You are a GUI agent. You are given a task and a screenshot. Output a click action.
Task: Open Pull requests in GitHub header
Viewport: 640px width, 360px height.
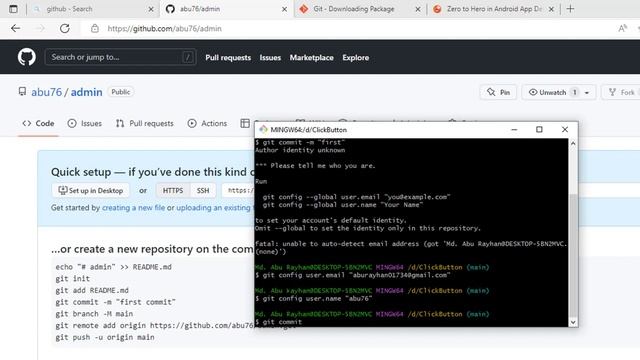pos(228,58)
